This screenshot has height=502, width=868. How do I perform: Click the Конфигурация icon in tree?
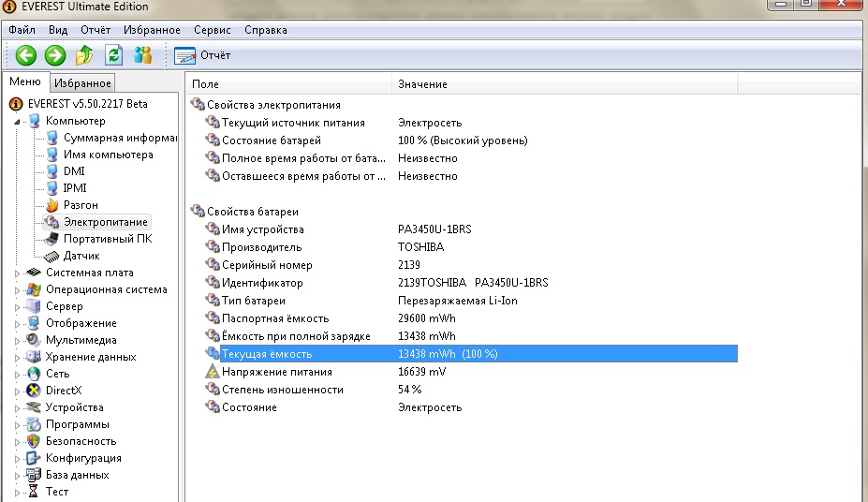pyautogui.click(x=34, y=458)
